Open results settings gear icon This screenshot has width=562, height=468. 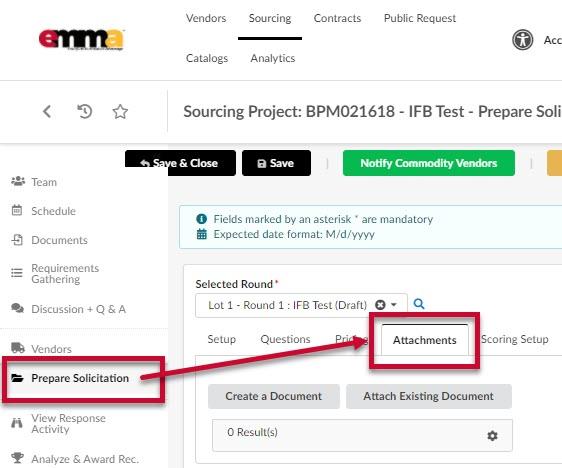coord(492,436)
